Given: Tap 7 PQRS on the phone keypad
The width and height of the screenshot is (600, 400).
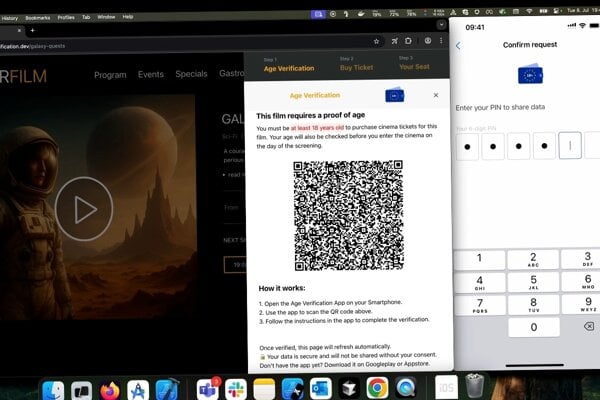Looking at the screenshot, I should (x=479, y=305).
